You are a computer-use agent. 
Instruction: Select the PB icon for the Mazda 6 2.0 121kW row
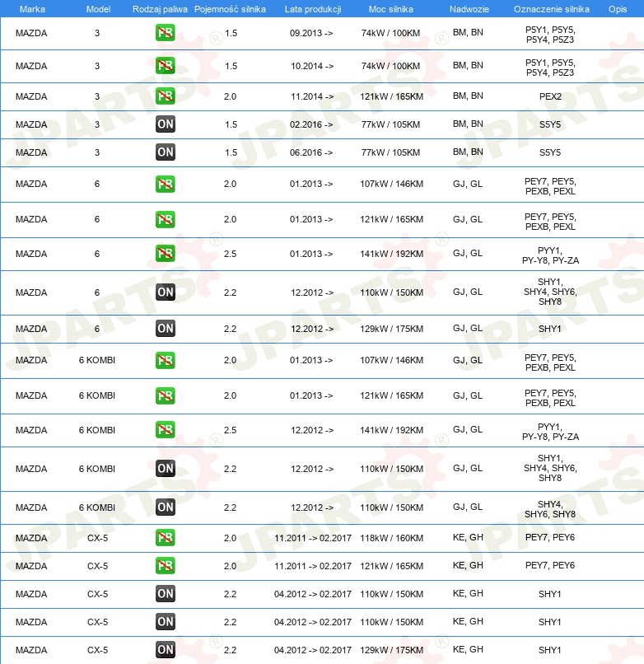(166, 219)
